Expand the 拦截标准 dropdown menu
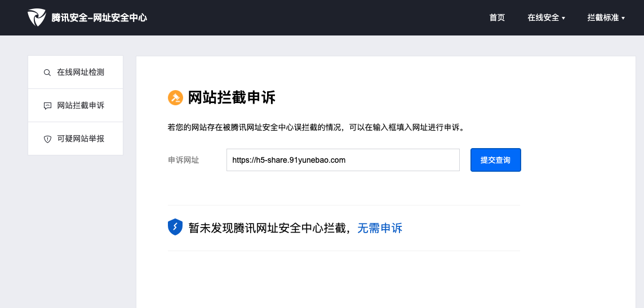 pos(606,17)
